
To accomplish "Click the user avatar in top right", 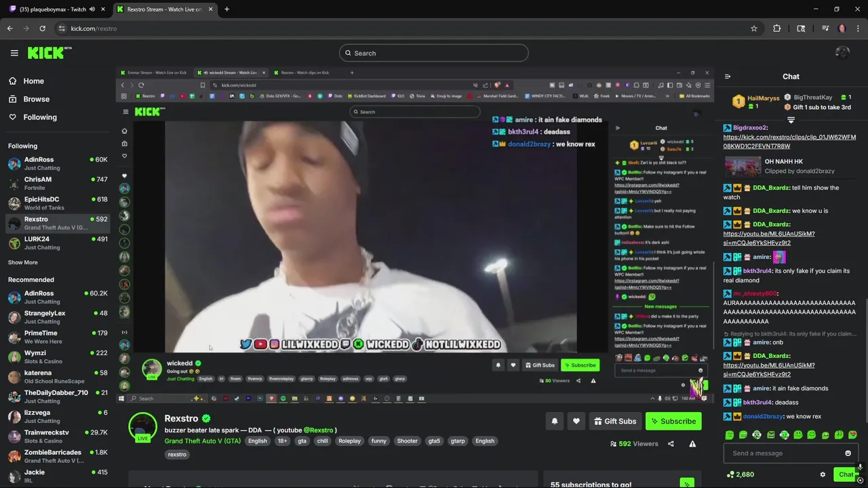I will click(843, 53).
